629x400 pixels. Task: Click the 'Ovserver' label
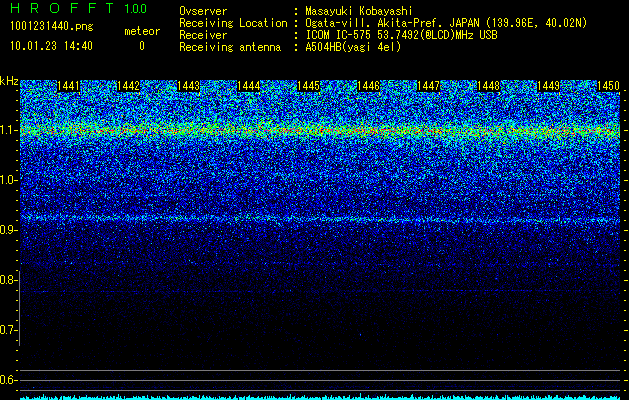click(203, 11)
